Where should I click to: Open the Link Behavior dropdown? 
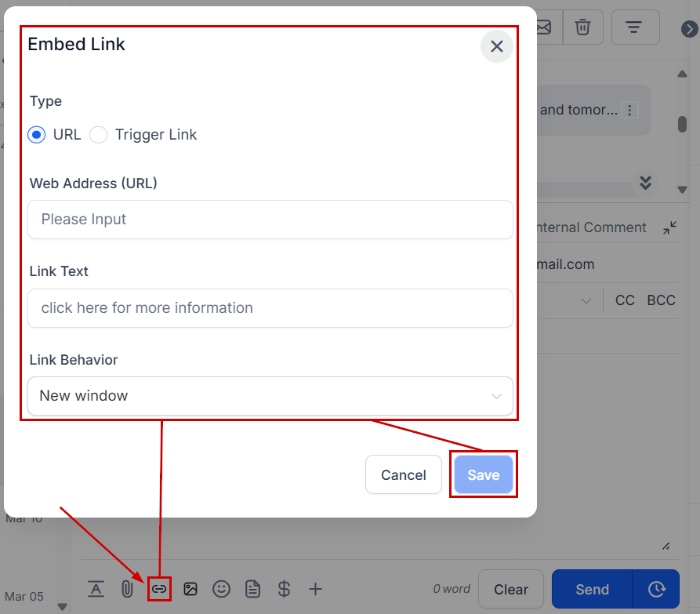coord(270,396)
